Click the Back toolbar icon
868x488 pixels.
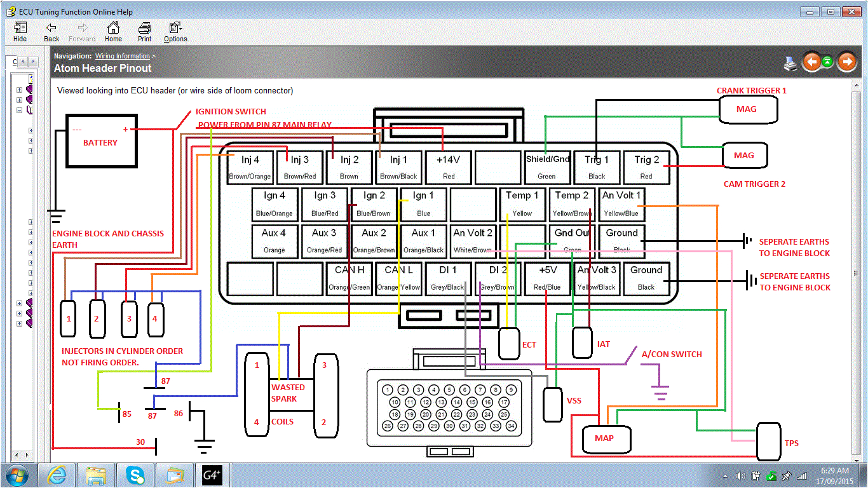pos(51,29)
